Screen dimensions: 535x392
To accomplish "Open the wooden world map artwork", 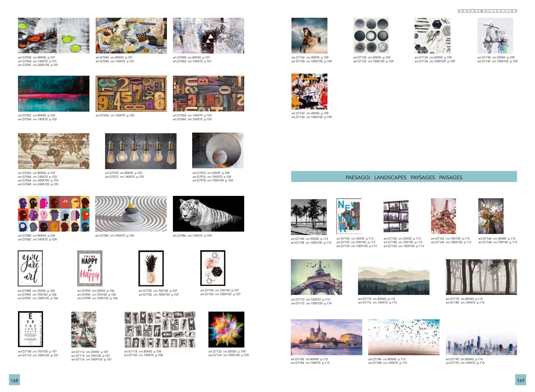I will [54, 151].
